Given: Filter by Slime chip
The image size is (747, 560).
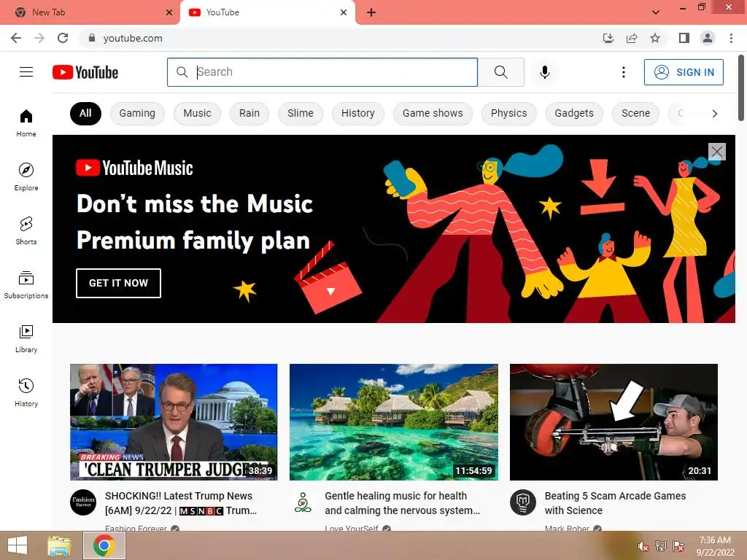Looking at the screenshot, I should click(300, 113).
